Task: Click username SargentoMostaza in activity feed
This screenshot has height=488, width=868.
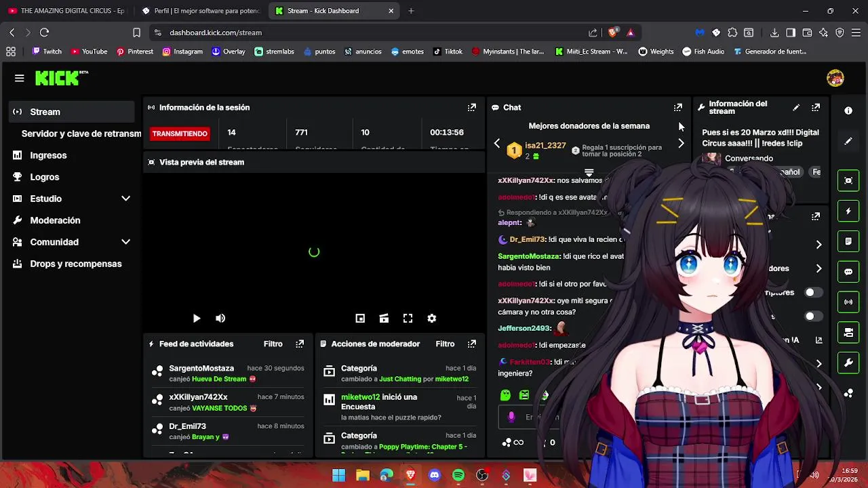Action: (201, 368)
